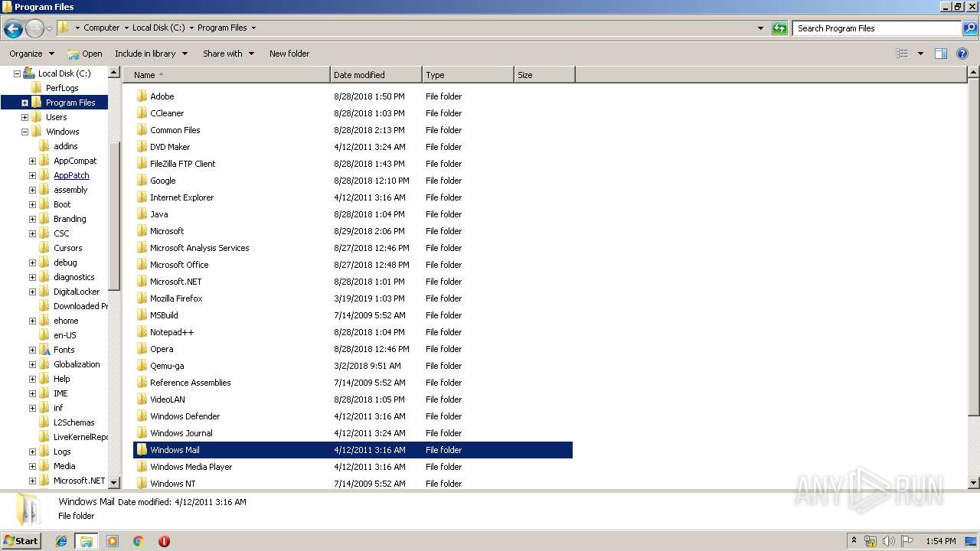The width and height of the screenshot is (980, 551).
Task: Sort by the Name column header
Action: click(227, 75)
